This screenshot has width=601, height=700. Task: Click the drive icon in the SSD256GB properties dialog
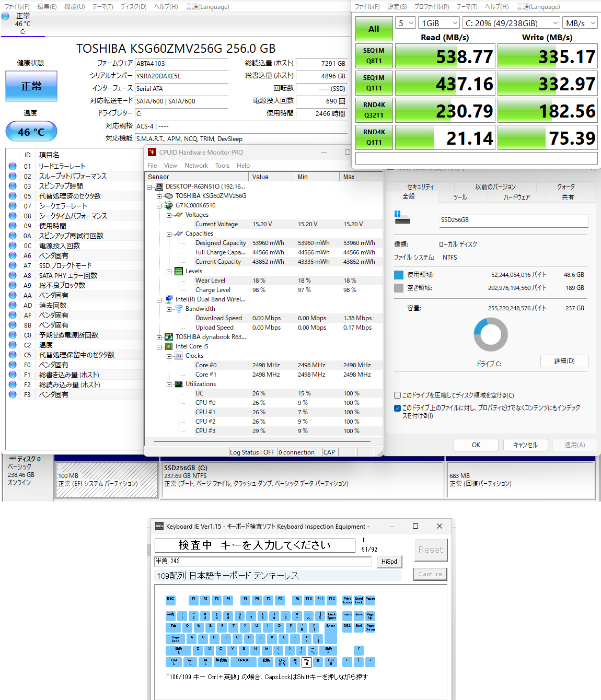coord(402,218)
